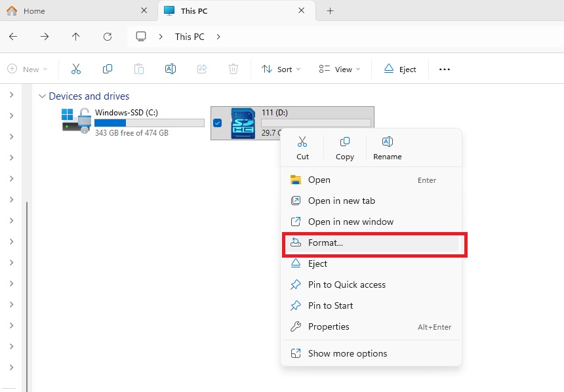Click the Eject button in toolbar
Viewport: 564px width, 392px height.
pyautogui.click(x=400, y=69)
